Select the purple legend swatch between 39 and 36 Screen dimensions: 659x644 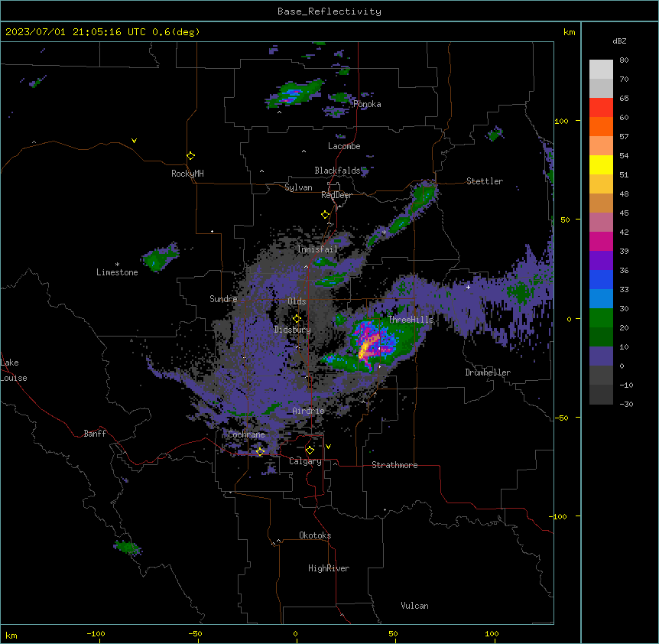[x=601, y=260]
